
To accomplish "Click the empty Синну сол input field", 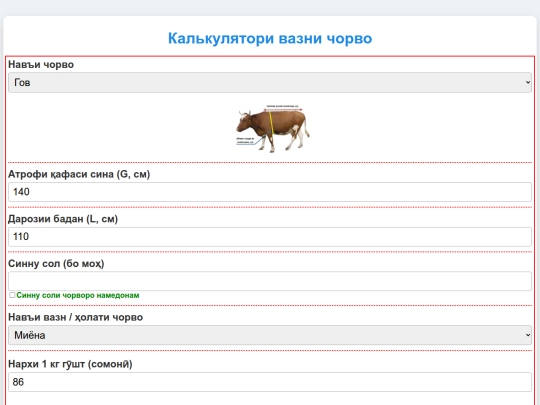I will tap(270, 281).
